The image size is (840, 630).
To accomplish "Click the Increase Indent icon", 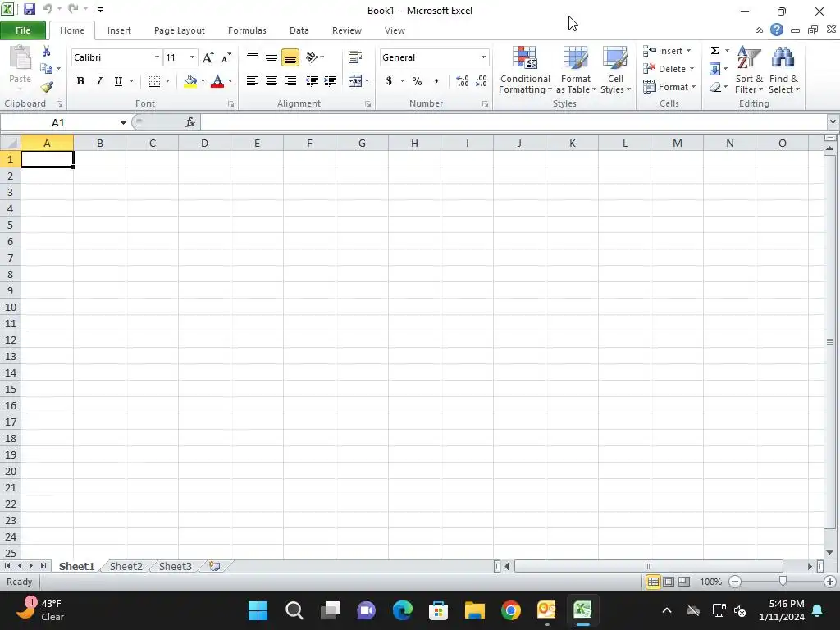I will coord(330,81).
